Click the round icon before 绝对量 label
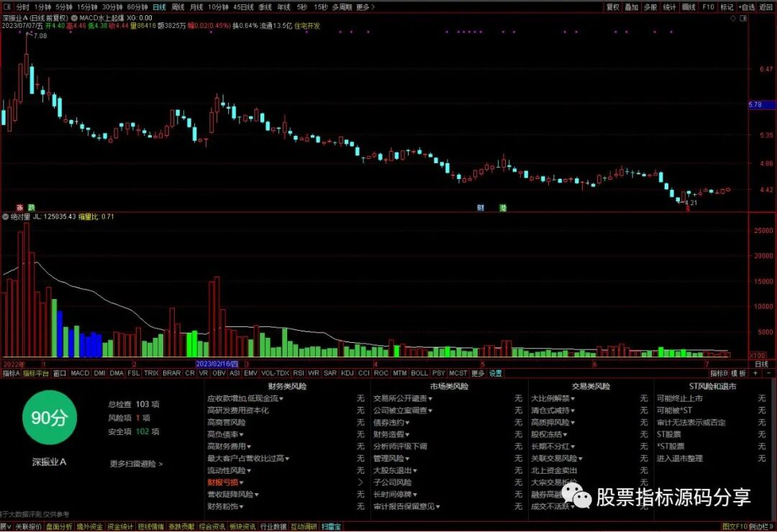This screenshot has height=532, width=777. (x=6, y=216)
